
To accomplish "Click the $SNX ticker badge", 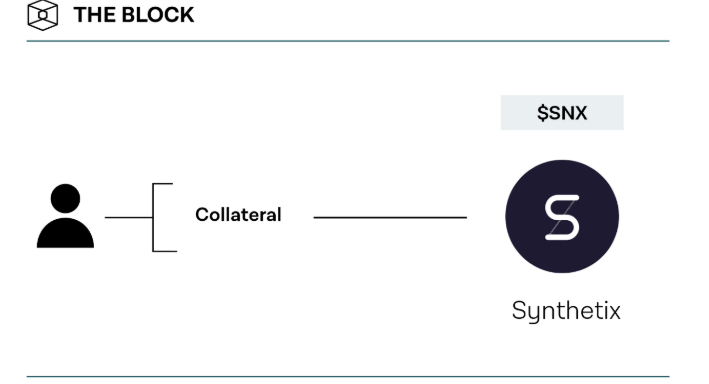I will click(562, 113).
